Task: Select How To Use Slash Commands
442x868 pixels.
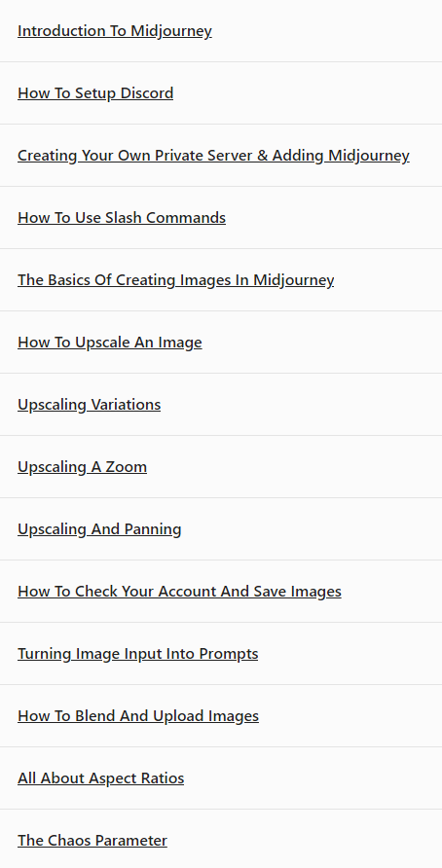Action: point(122,218)
